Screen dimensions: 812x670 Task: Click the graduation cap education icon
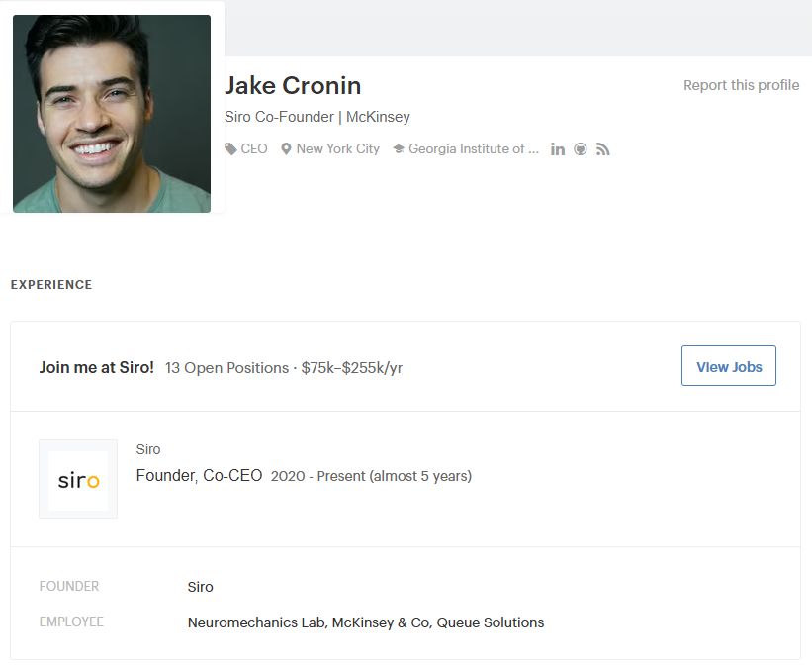pos(399,149)
